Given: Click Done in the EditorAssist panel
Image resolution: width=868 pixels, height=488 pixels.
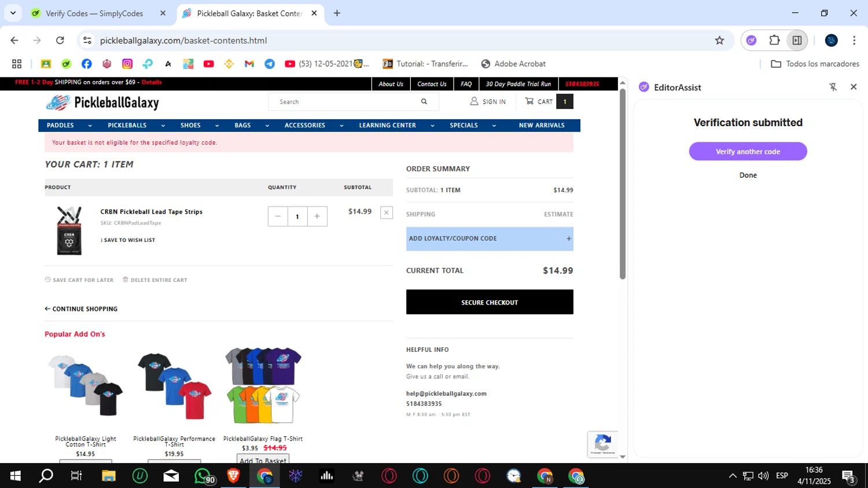Looking at the screenshot, I should point(748,175).
